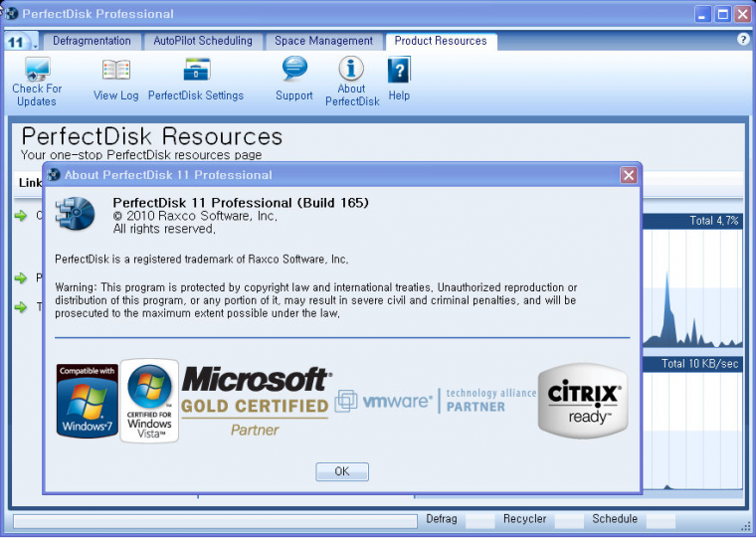The image size is (756, 538).
Task: Open PerfectDisk Settings from the toolbar
Action: tap(196, 71)
